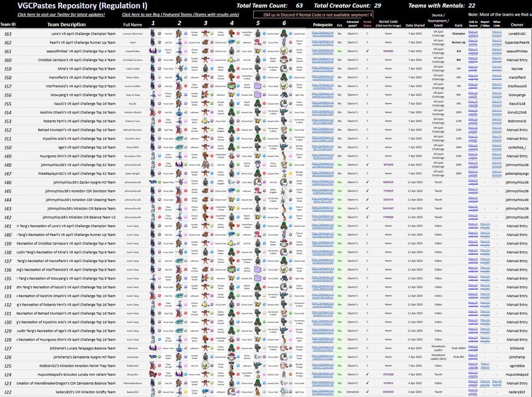The image size is (532, 397).
Task: Click rental code SKKVW7
Action: pos(388,208)
